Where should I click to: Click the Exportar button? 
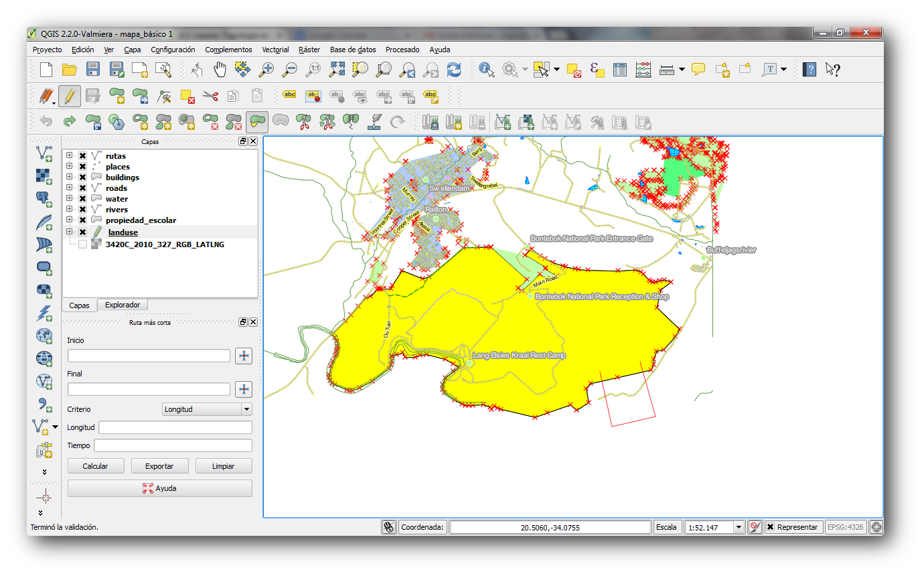click(x=159, y=466)
